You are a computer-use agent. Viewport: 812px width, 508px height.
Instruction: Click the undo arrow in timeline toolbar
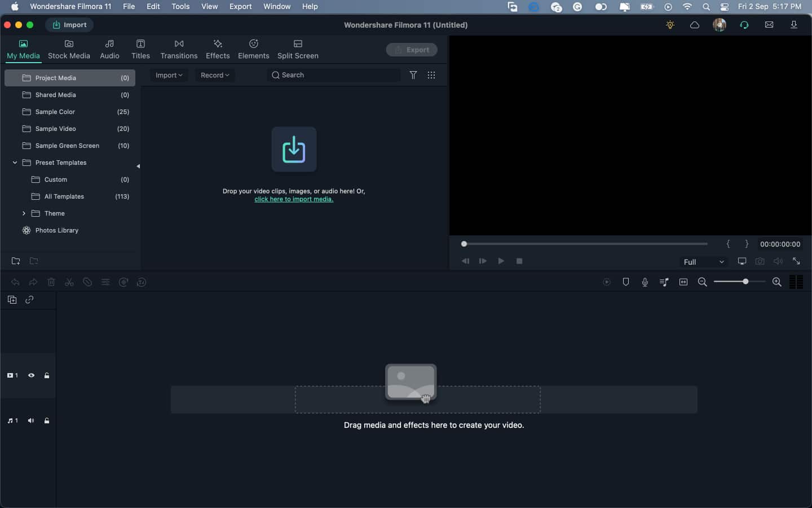pos(15,282)
